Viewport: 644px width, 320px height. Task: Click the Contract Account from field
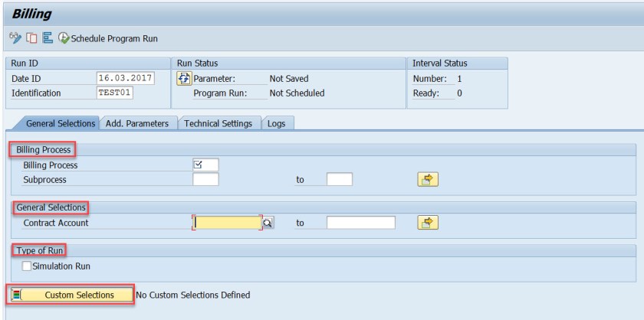coord(227,222)
